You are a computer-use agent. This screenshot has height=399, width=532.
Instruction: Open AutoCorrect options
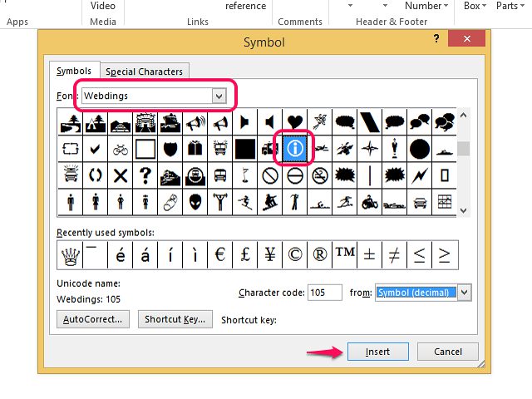click(92, 319)
